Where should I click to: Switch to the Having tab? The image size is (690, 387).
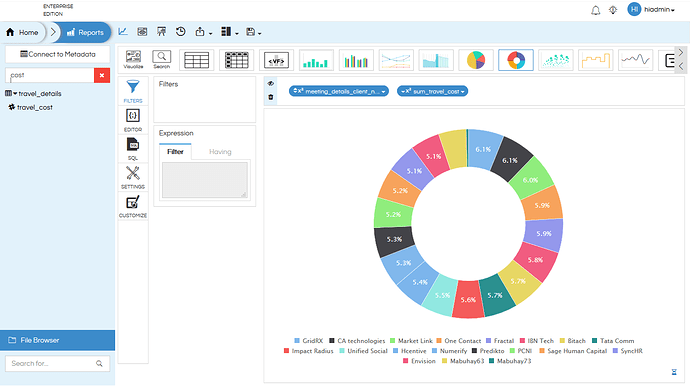(x=220, y=151)
